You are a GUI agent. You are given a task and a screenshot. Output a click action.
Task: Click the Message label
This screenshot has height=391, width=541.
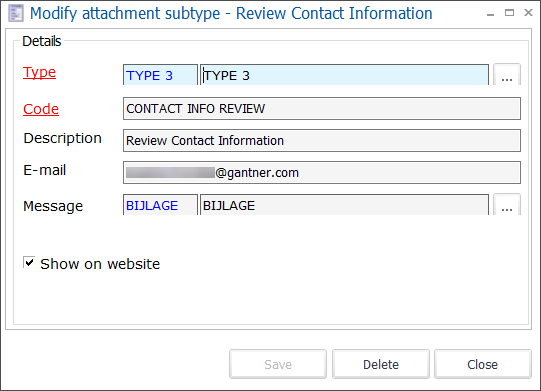click(x=53, y=206)
